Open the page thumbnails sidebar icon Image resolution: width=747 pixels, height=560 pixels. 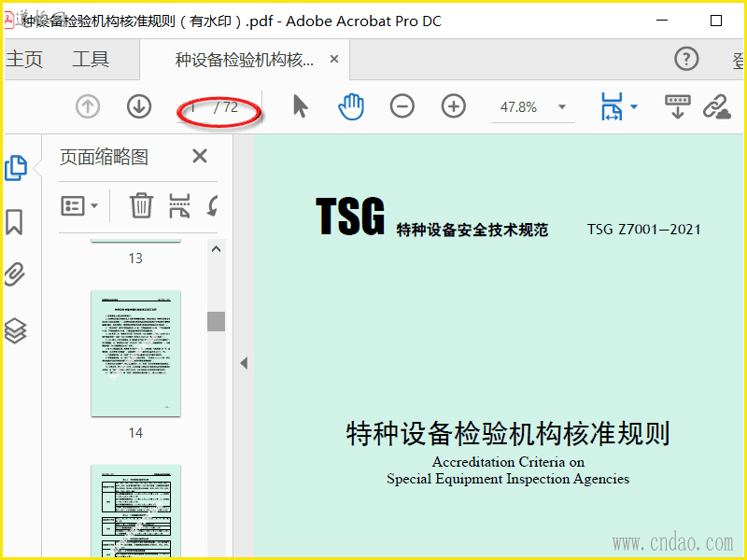point(16,168)
